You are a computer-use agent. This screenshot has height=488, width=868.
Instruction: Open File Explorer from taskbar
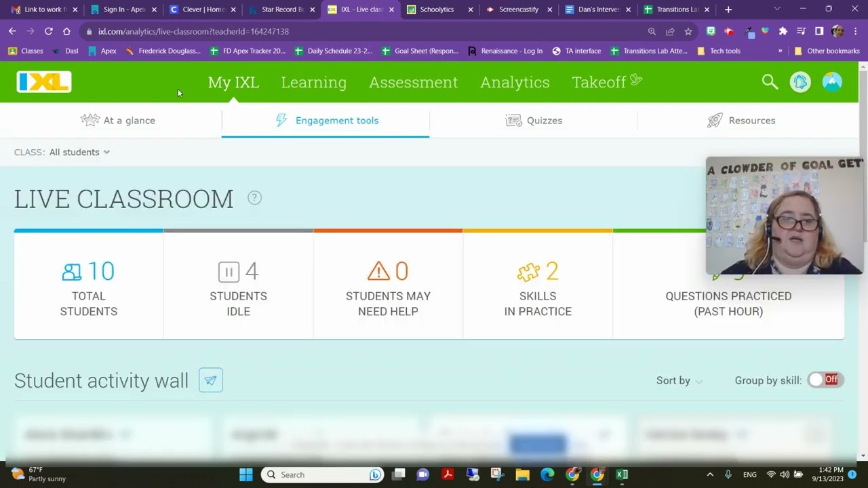click(x=522, y=474)
